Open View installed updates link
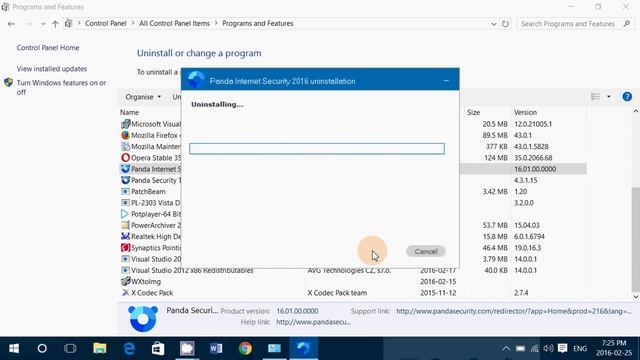640x360 pixels. (x=52, y=69)
